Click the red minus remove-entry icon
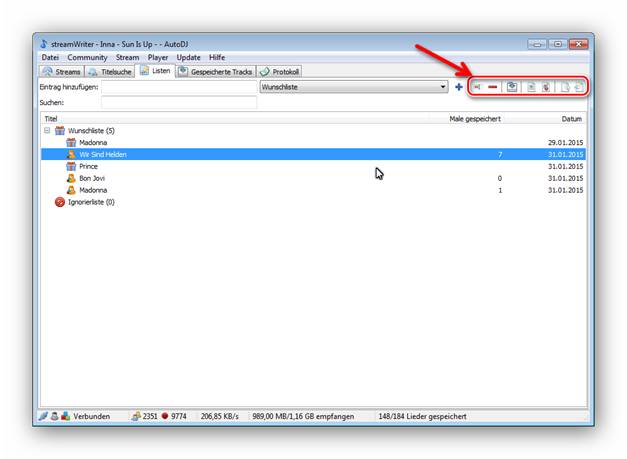The image size is (627, 459). point(493,87)
